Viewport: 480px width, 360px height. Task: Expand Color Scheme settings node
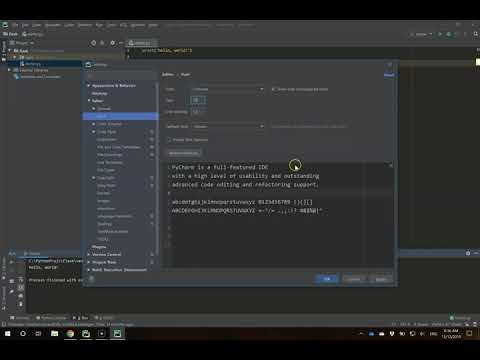94,124
